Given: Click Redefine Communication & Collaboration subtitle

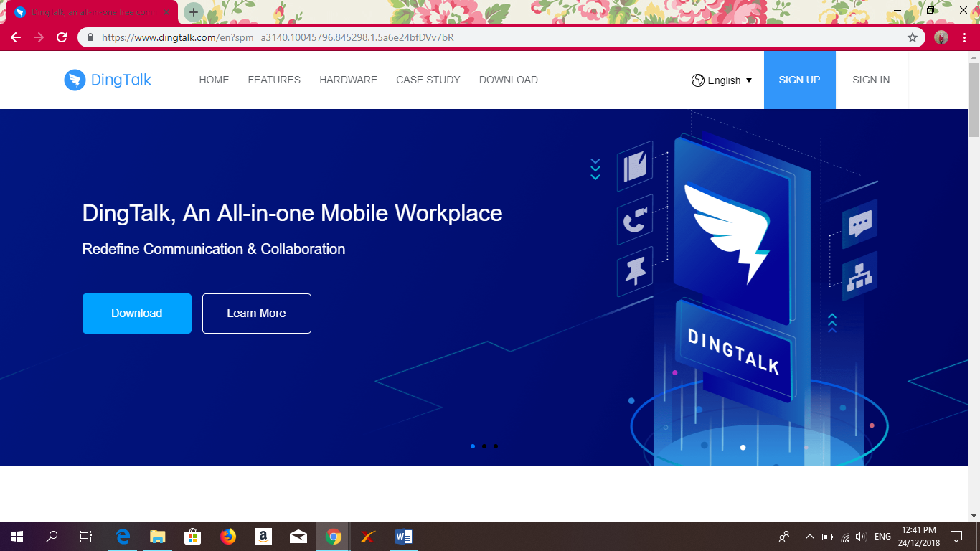Looking at the screenshot, I should pyautogui.click(x=214, y=249).
